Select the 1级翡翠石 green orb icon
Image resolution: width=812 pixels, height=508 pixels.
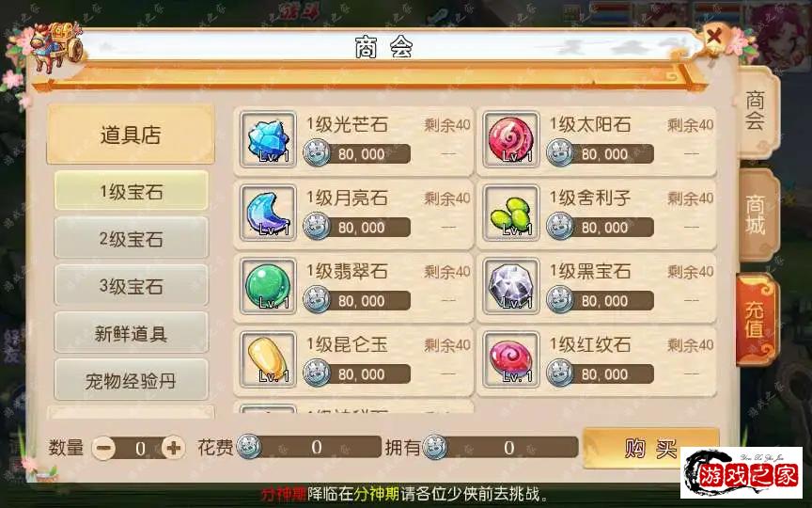point(268,287)
